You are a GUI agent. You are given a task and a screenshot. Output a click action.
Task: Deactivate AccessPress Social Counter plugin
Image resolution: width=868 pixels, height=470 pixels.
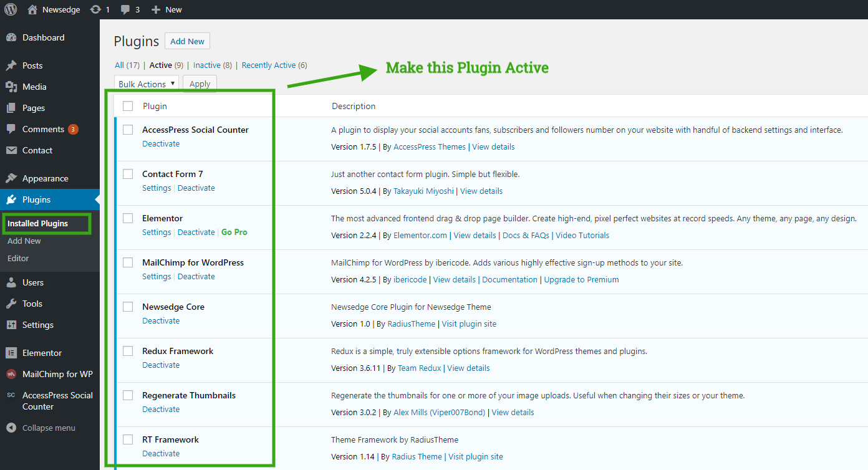click(x=161, y=143)
